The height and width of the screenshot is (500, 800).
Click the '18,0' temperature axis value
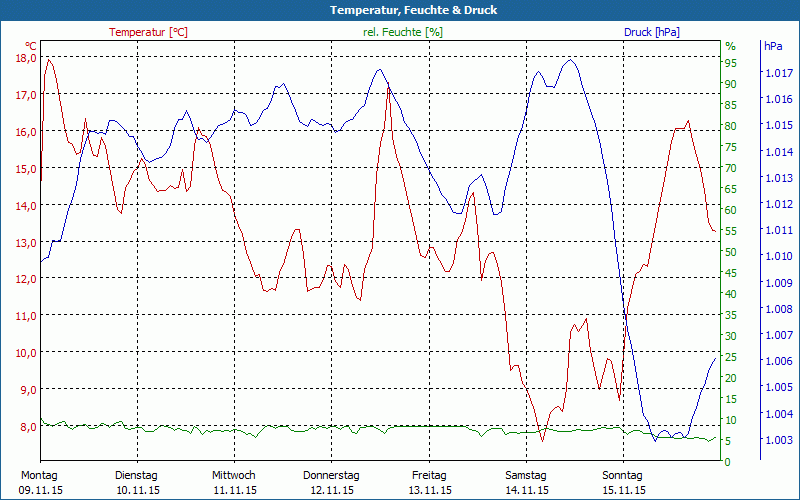pos(27,58)
